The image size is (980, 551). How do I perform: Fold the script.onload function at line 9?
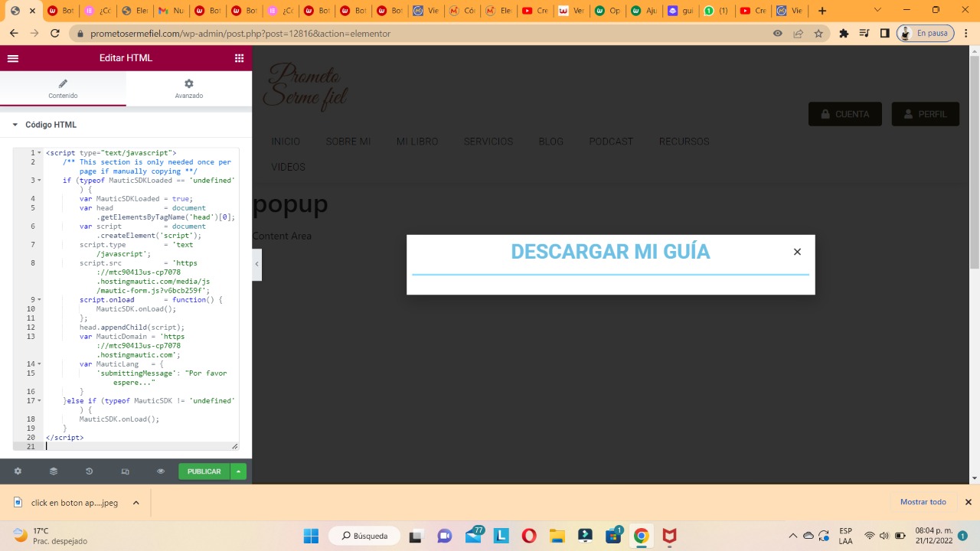click(39, 300)
